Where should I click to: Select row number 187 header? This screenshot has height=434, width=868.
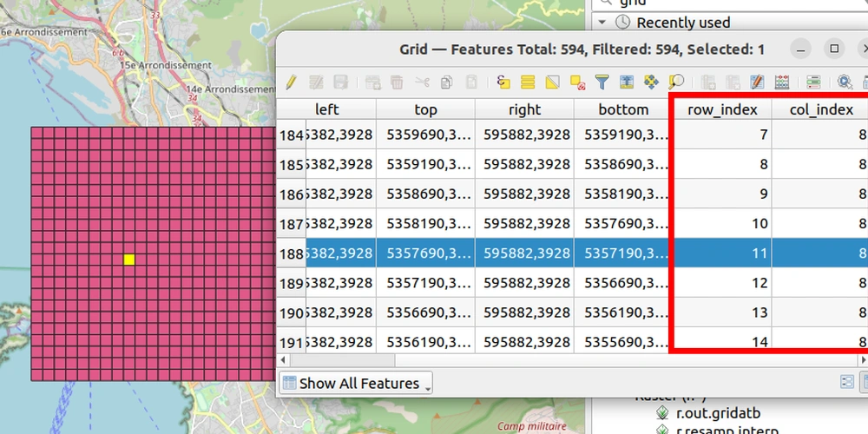(x=291, y=224)
